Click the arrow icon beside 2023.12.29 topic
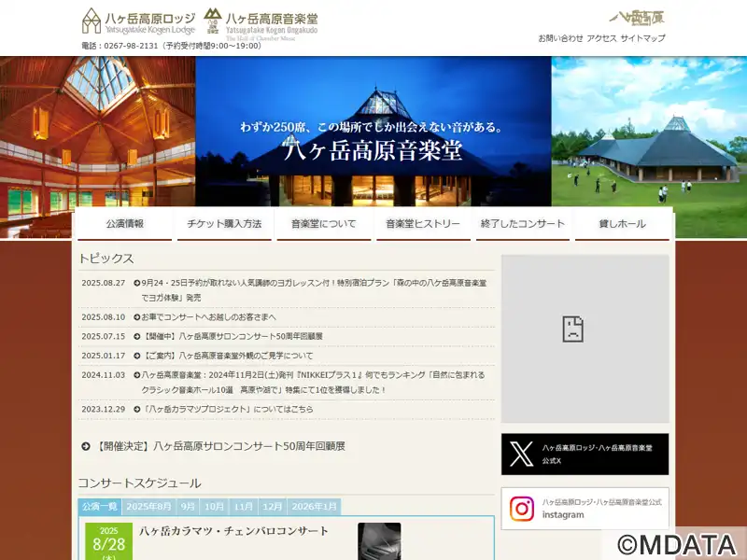 click(x=137, y=409)
